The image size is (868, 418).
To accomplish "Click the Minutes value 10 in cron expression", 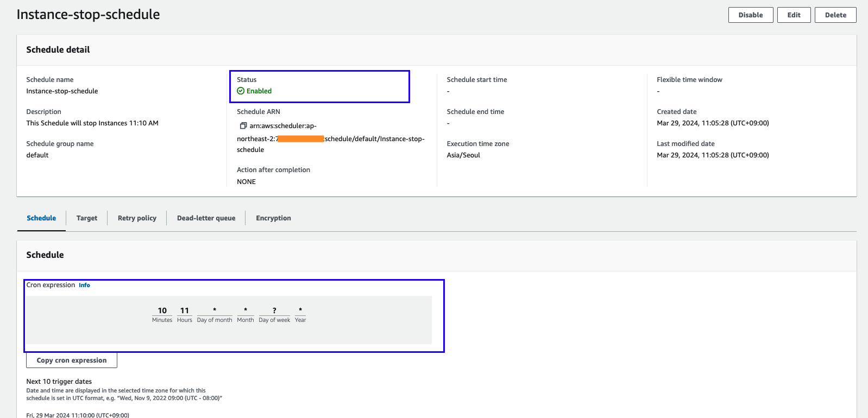I will pyautogui.click(x=162, y=311).
